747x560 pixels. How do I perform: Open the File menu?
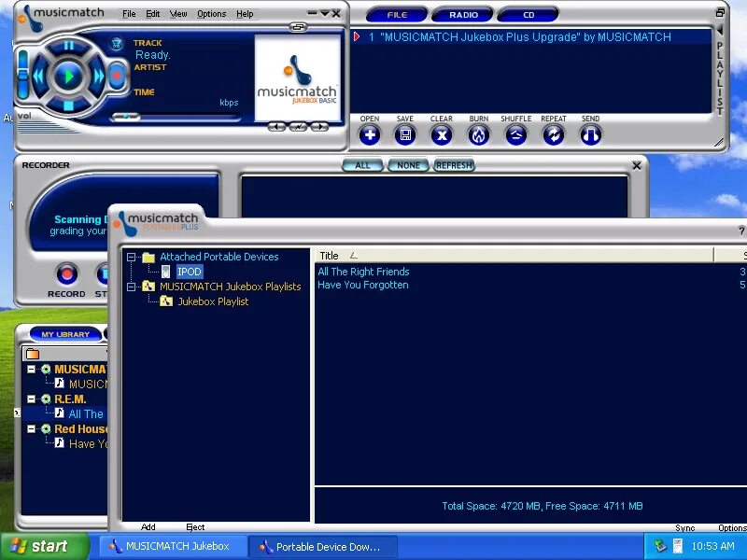pos(129,14)
